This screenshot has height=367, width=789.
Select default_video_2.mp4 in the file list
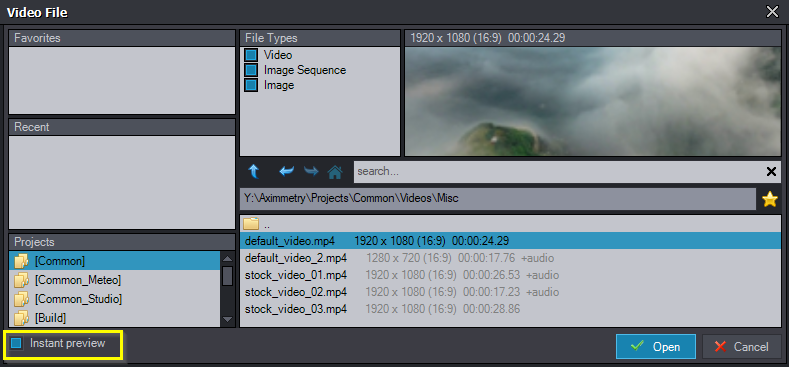click(x=510, y=258)
